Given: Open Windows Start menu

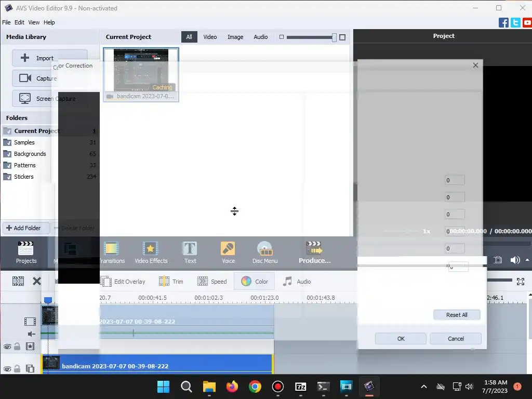Looking at the screenshot, I should pos(163,387).
